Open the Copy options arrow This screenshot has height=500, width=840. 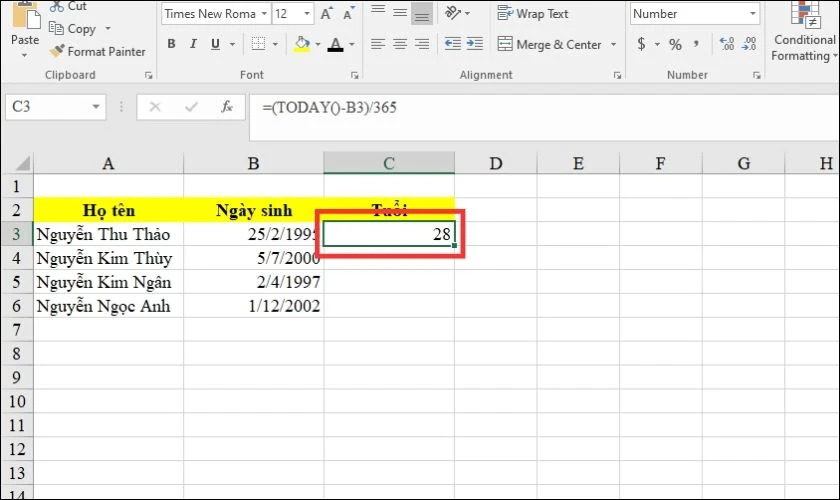coord(108,28)
